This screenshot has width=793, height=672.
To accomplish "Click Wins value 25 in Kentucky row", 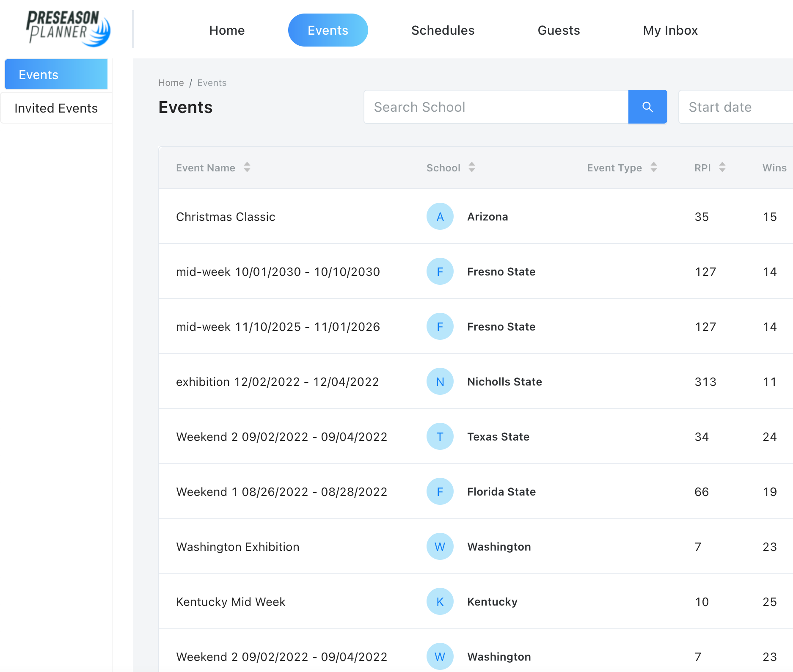I will [770, 602].
